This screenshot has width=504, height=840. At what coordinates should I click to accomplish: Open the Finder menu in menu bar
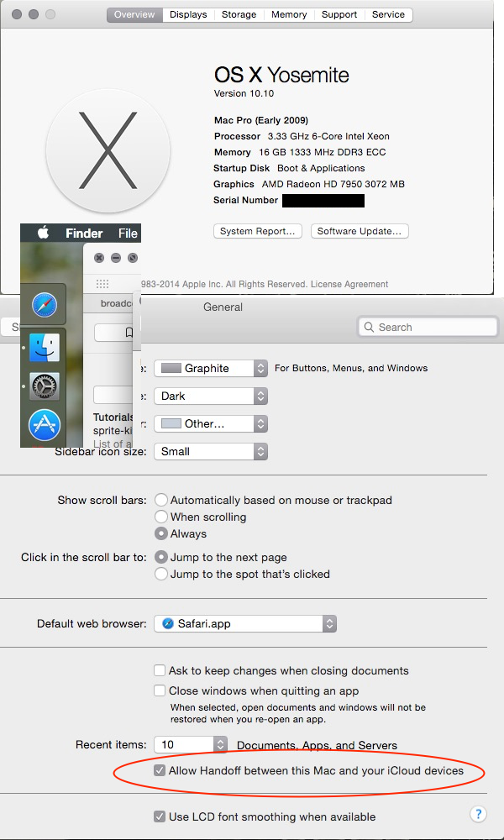(x=84, y=233)
